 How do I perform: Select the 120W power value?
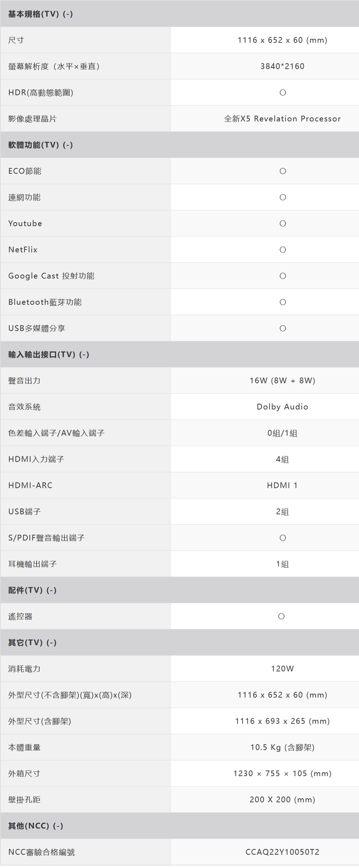(283, 669)
